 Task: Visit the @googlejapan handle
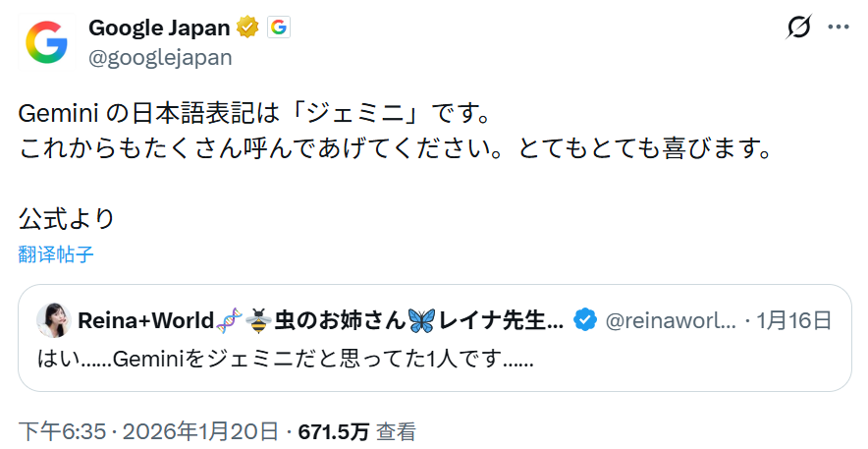(160, 57)
